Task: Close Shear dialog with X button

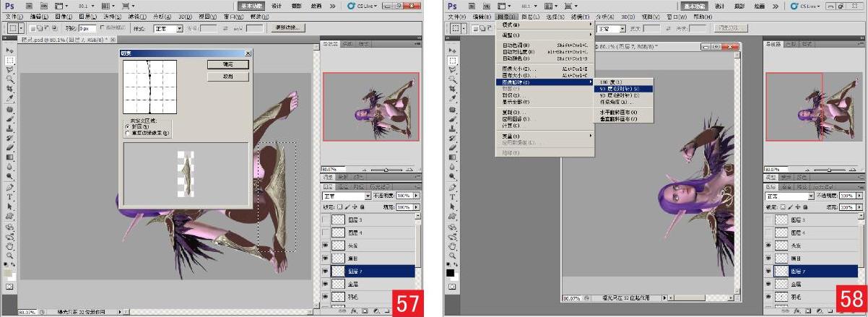Action: (248, 53)
